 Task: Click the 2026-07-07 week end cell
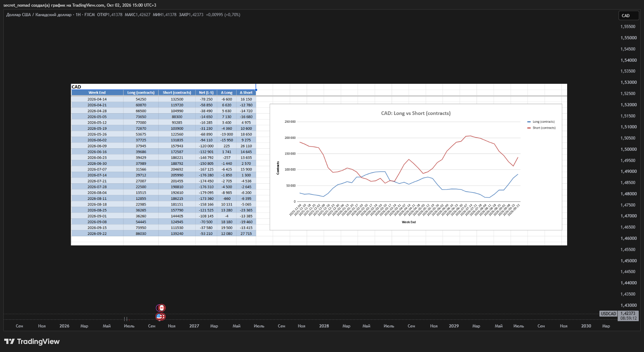tap(97, 169)
